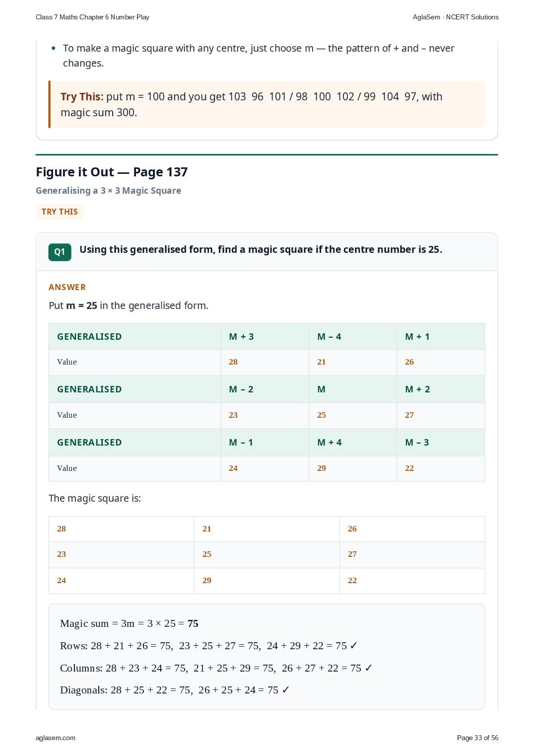
Task: Click the Page 33 of 56 indicator
Action: 477,738
